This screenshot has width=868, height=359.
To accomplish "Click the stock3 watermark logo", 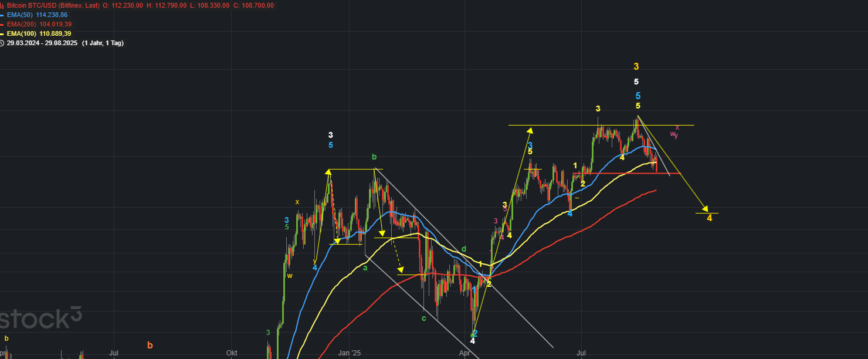I will point(40,319).
